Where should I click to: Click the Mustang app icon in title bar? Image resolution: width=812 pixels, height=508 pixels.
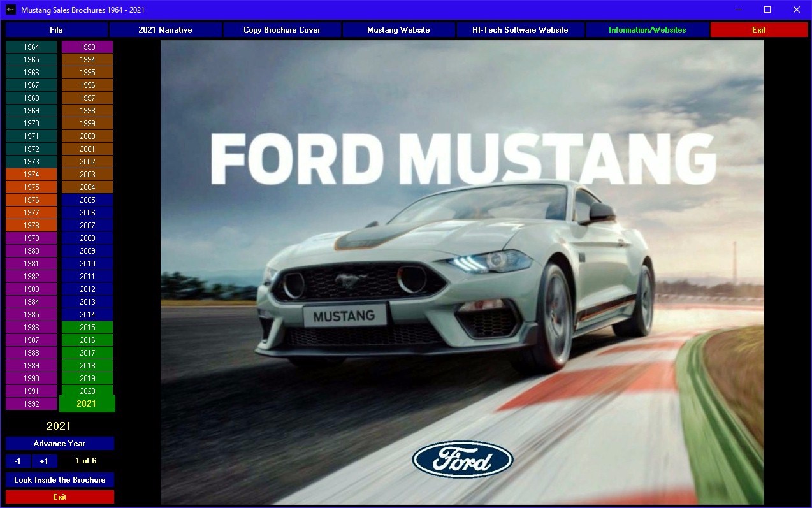click(11, 10)
